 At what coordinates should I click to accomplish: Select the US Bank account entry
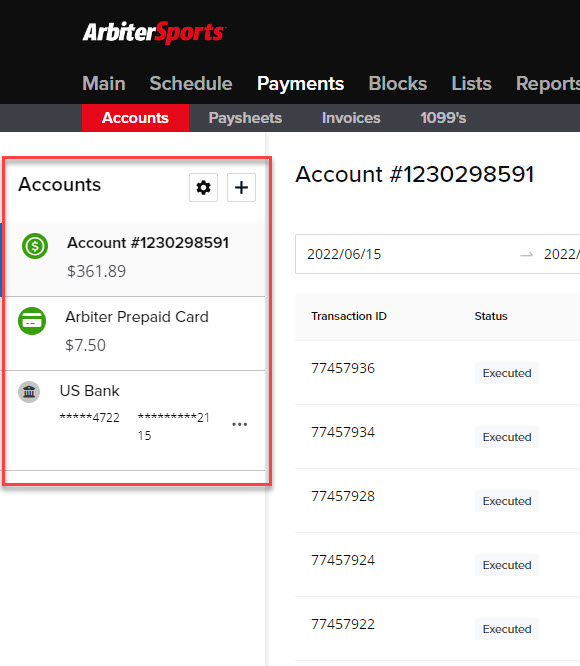135,420
